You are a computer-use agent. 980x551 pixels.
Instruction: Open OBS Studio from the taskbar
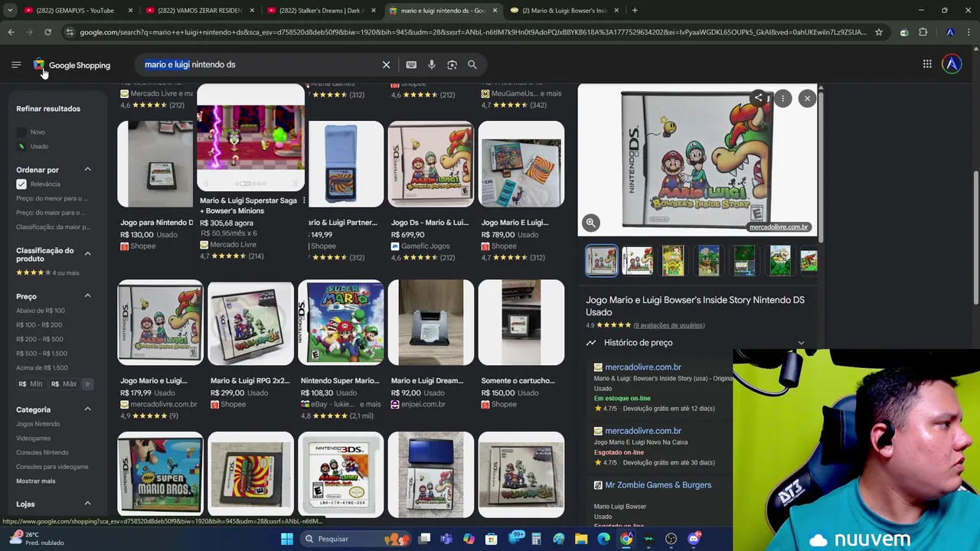tap(671, 539)
